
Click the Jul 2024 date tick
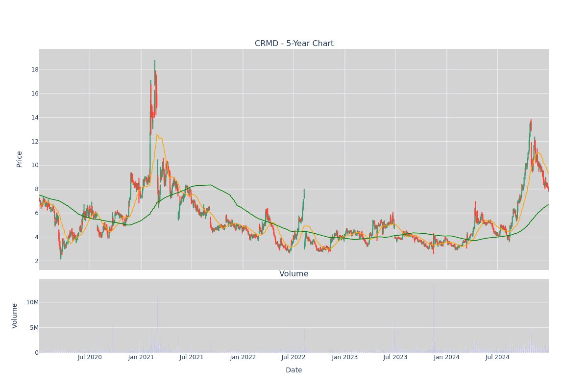pyautogui.click(x=497, y=357)
